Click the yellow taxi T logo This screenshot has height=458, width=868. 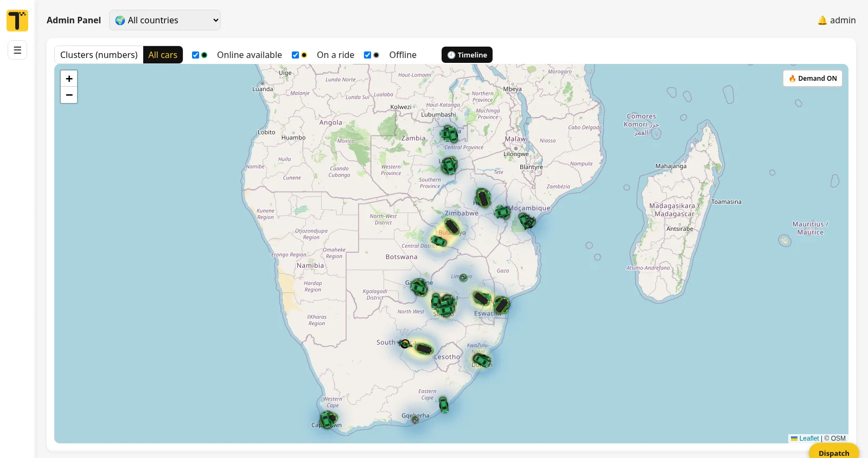17,21
